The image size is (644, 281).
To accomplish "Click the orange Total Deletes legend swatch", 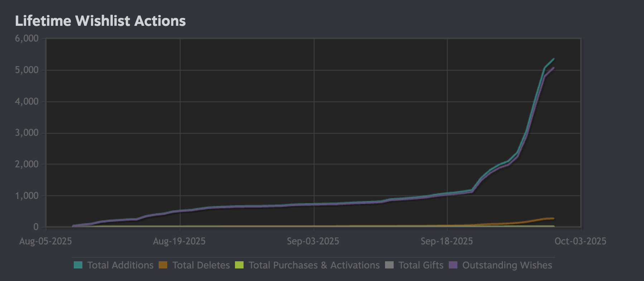I will [163, 265].
